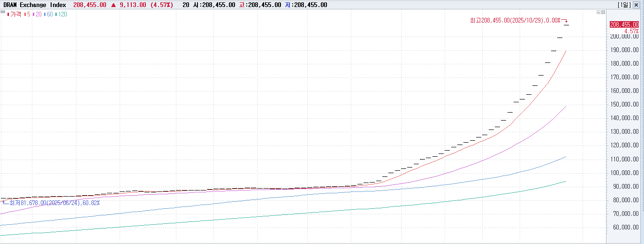Screen dimensions: 644x244
Task: Click the red arrow beside the 최고 label
Action: pyautogui.click(x=565, y=21)
